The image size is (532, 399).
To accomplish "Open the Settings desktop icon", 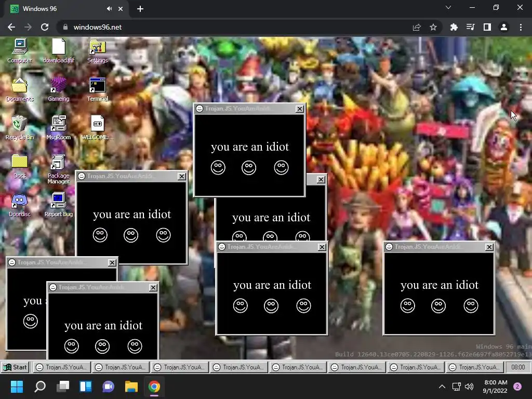I will coord(97,51).
